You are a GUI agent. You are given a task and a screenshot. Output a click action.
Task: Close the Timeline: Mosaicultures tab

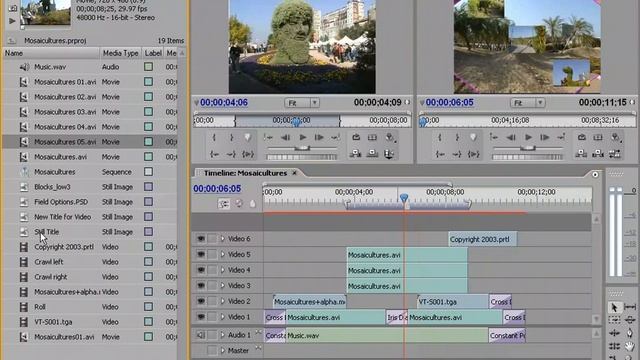point(294,173)
